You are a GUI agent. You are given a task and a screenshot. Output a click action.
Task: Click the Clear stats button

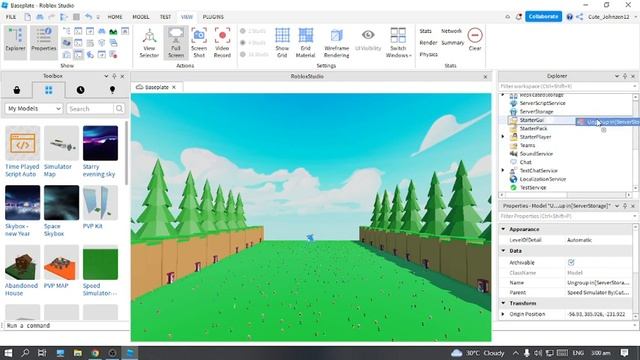pyautogui.click(x=475, y=39)
